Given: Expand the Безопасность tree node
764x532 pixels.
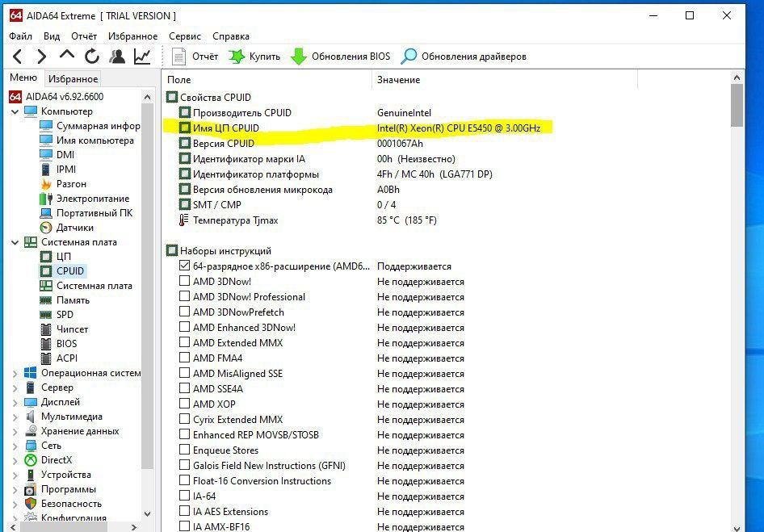Looking at the screenshot, I should pyautogui.click(x=15, y=505).
